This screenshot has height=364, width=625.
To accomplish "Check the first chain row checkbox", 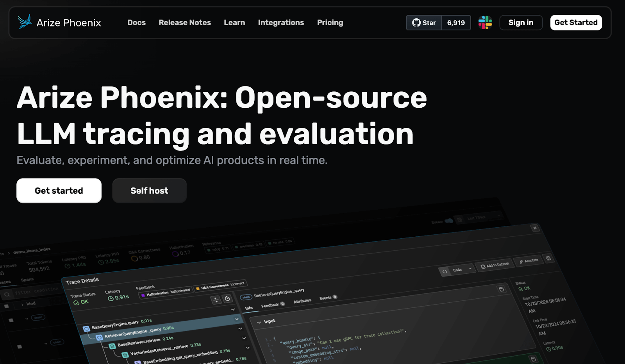I will point(11,320).
